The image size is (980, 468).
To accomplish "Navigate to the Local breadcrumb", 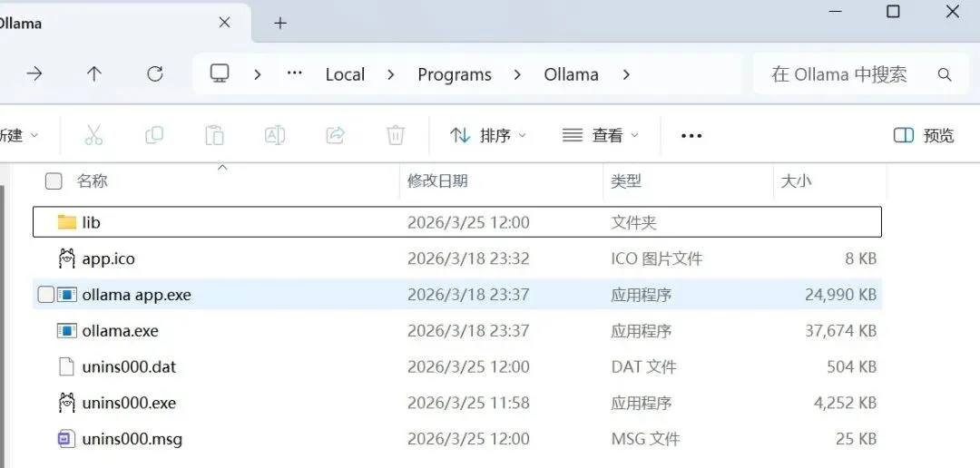I will (x=345, y=74).
